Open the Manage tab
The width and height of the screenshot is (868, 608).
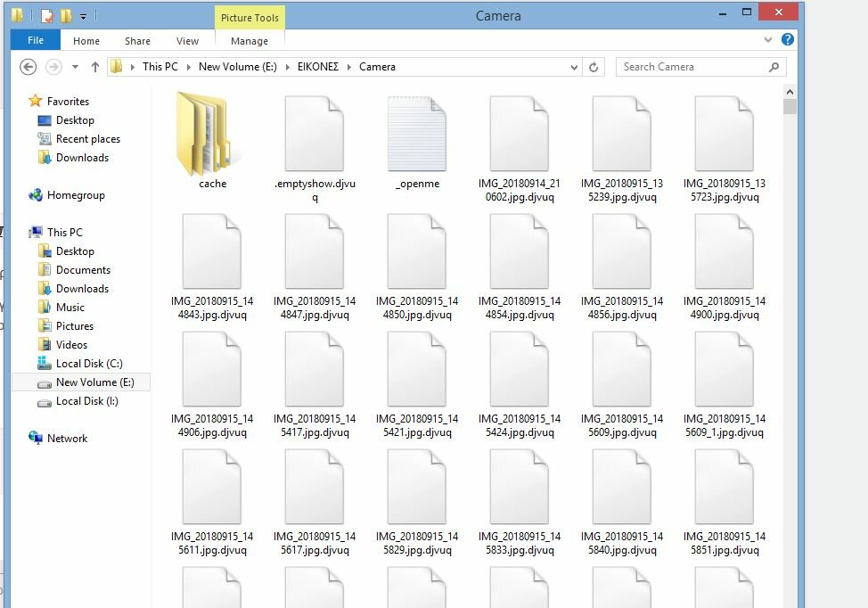pyautogui.click(x=250, y=41)
